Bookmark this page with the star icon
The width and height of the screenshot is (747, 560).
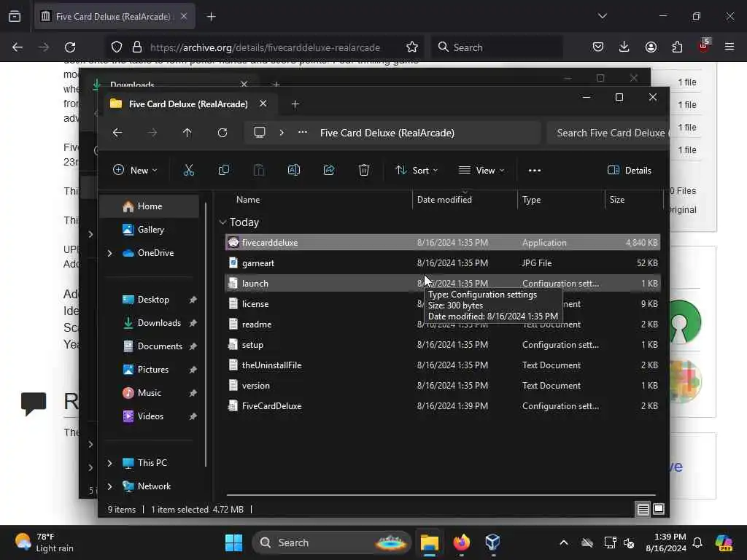point(412,47)
